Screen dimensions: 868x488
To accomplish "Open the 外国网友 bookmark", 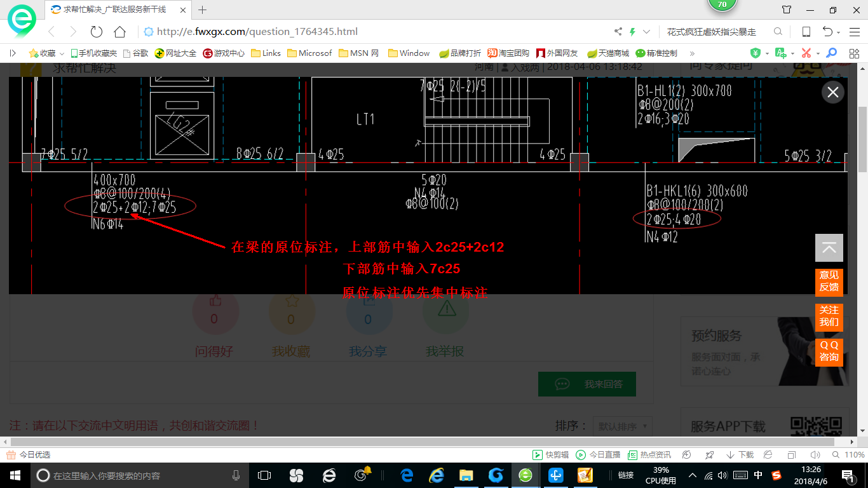I will (557, 53).
